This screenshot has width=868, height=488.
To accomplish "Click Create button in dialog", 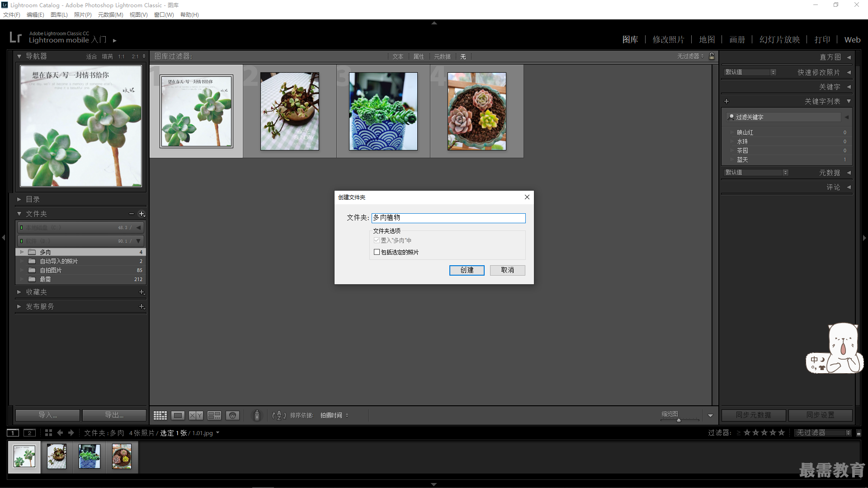I will [x=467, y=270].
